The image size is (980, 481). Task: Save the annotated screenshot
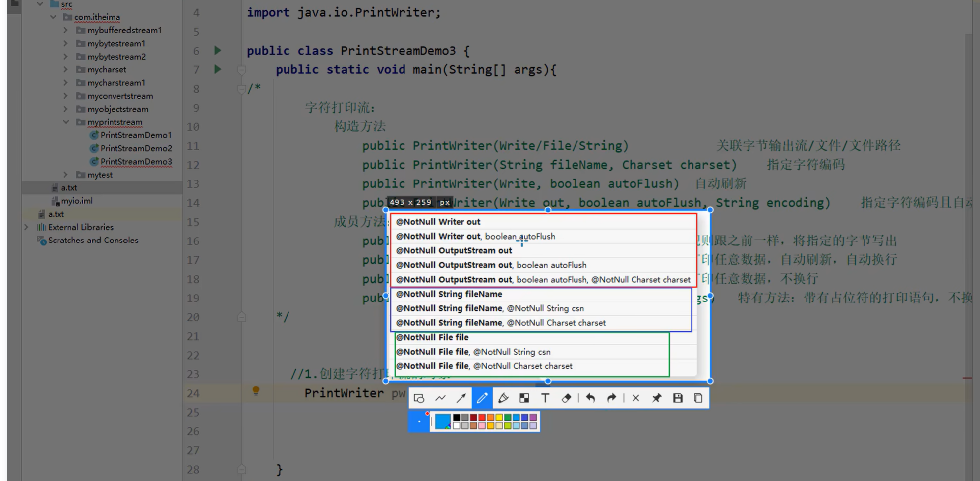(x=677, y=397)
